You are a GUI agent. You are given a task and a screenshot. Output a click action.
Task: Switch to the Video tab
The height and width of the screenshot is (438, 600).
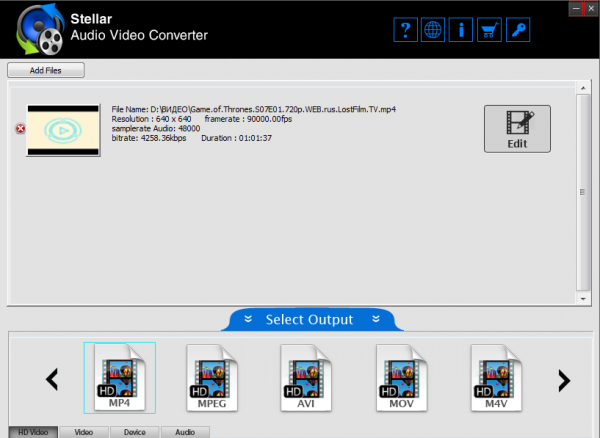pos(84,432)
